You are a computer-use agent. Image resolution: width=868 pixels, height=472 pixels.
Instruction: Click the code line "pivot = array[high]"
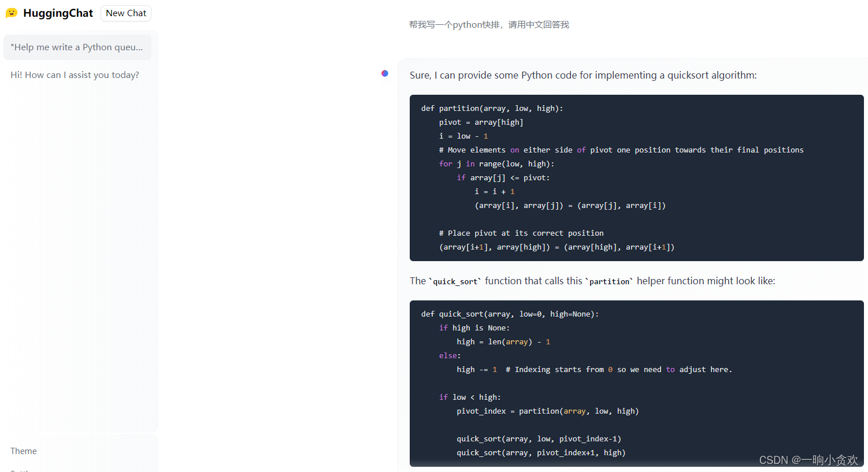pyautogui.click(x=481, y=122)
